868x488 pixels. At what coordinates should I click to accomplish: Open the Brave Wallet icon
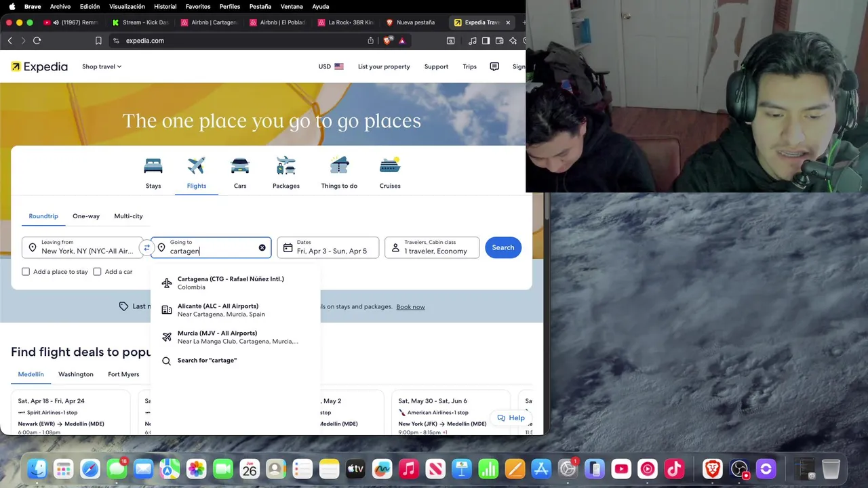[499, 41]
